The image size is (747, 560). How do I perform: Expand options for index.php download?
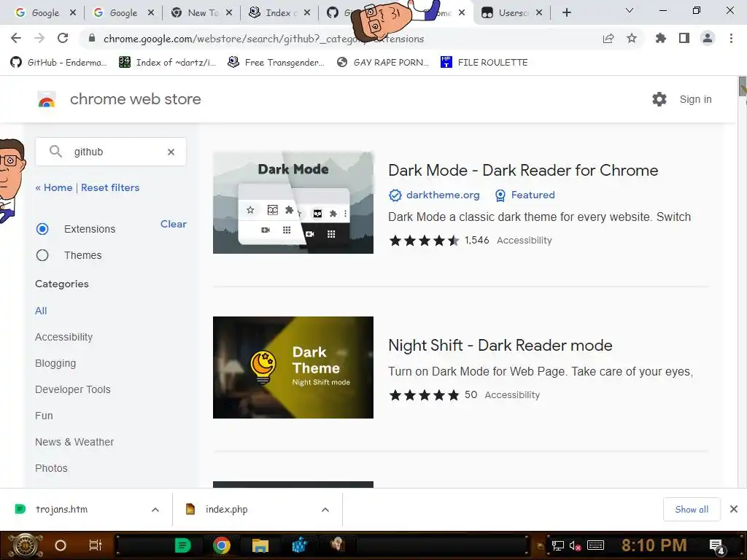[x=325, y=510]
